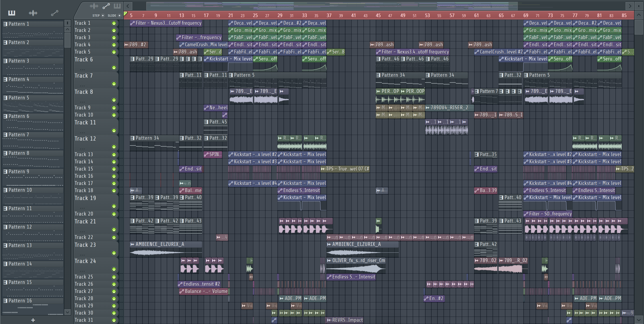The width and height of the screenshot is (644, 324).
Task: Select the CamelCrush Mix level automation clip on Track 4
Action: click(x=203, y=45)
